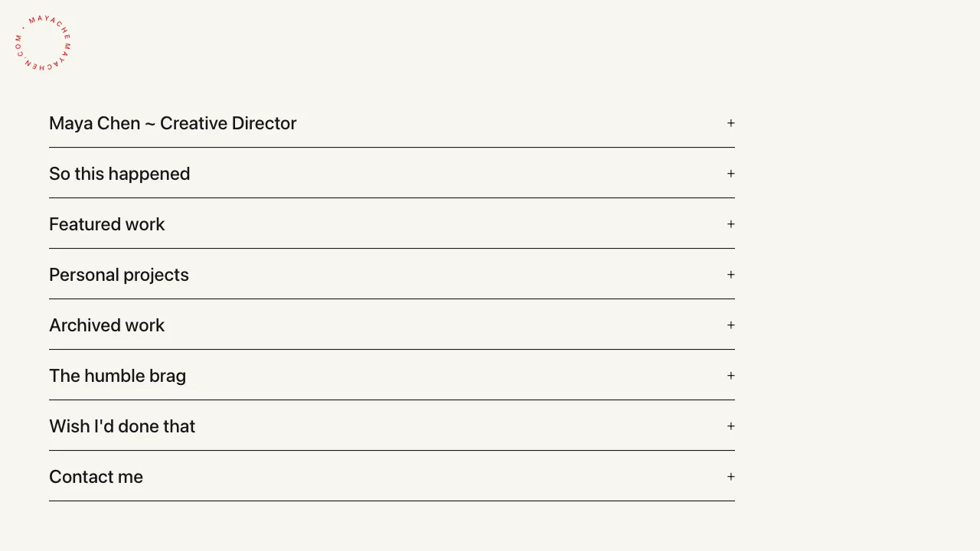Screen dimensions: 980x551
Task: Open the Contact me accordion
Action: click(x=392, y=477)
